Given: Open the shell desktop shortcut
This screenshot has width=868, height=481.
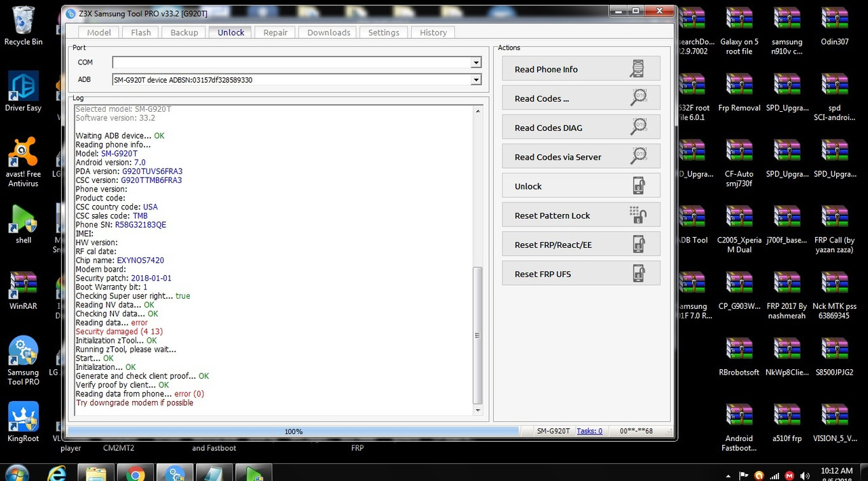Looking at the screenshot, I should coord(23,224).
